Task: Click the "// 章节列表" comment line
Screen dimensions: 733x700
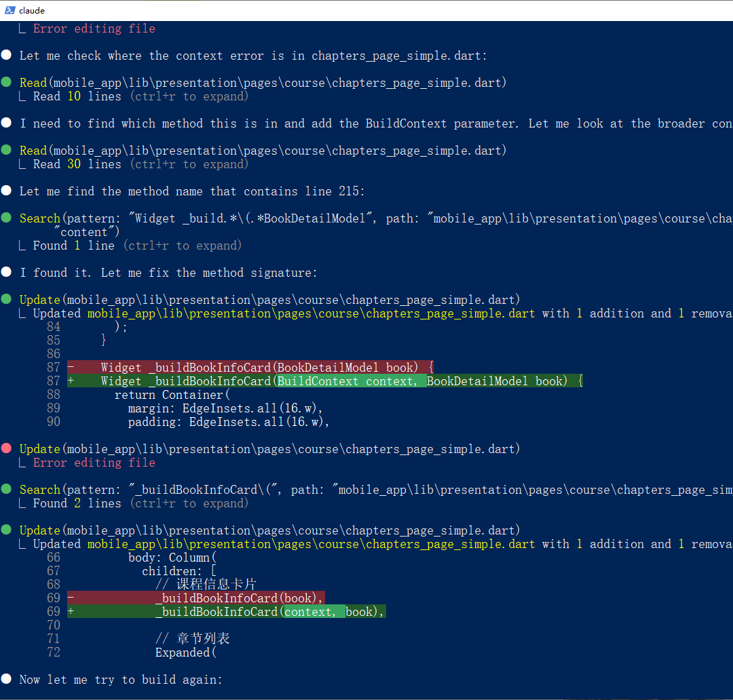Action: 192,639
